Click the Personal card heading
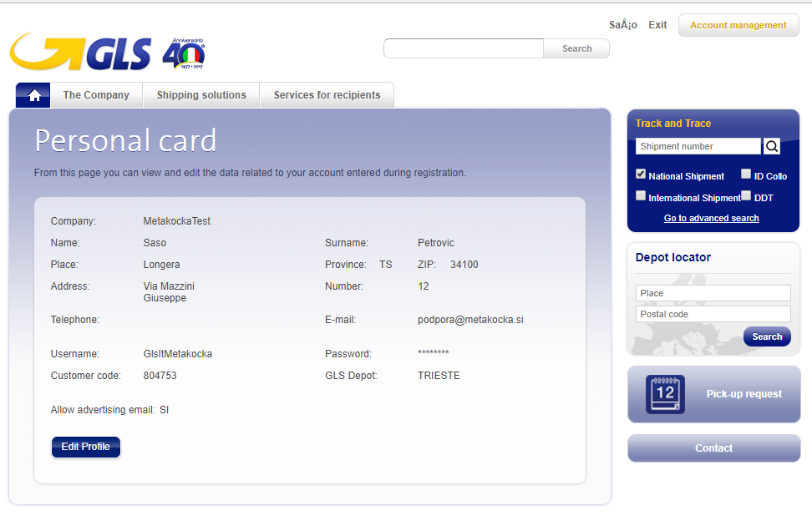The image size is (812, 521). [x=125, y=141]
